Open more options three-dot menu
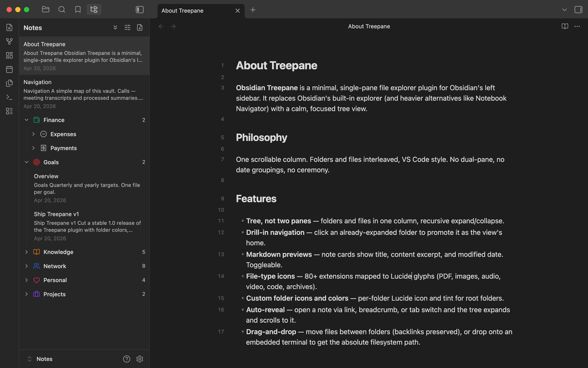 tap(577, 27)
